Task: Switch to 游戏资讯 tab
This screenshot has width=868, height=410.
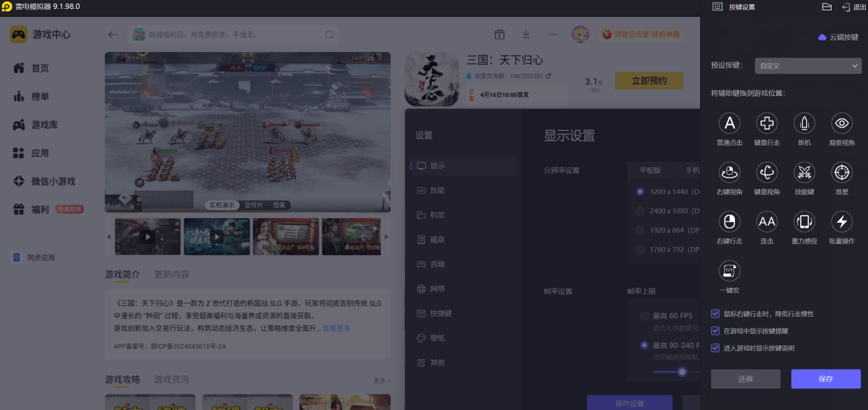Action: coord(171,379)
